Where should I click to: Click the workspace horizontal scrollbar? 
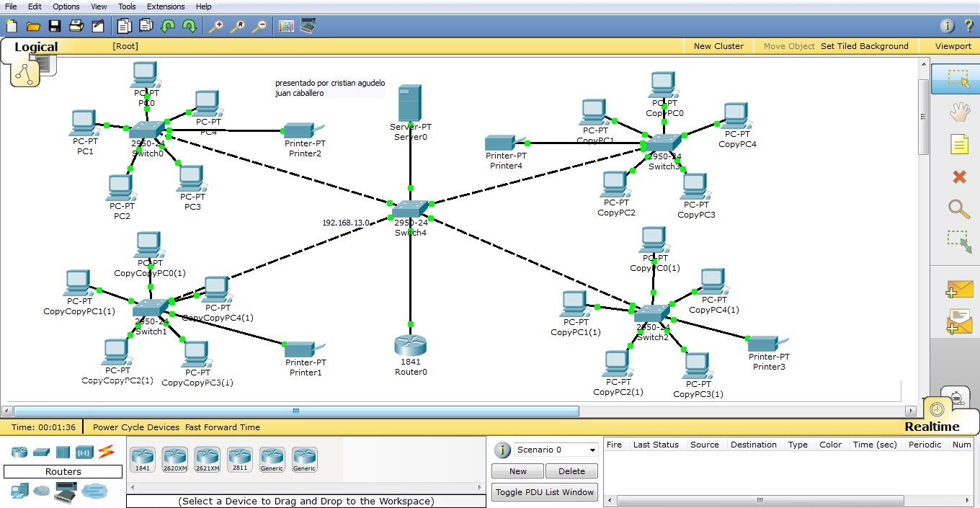pos(295,411)
